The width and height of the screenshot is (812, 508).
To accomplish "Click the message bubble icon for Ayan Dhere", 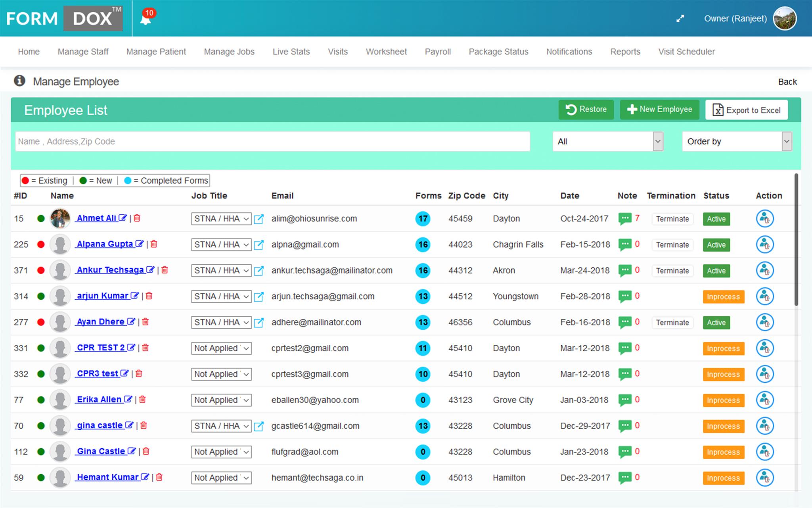I will (626, 322).
